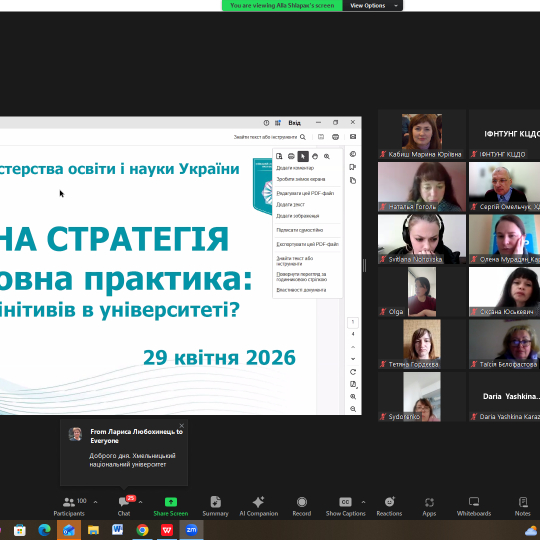Open Zoom Apps
The image size is (540, 540).
(x=429, y=506)
